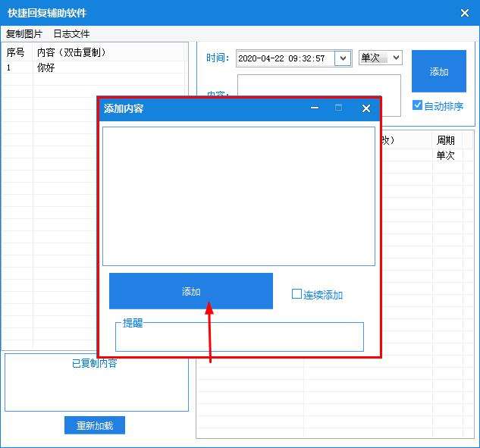Enable the 连续添加 checkbox
The height and width of the screenshot is (448, 480).
click(296, 294)
